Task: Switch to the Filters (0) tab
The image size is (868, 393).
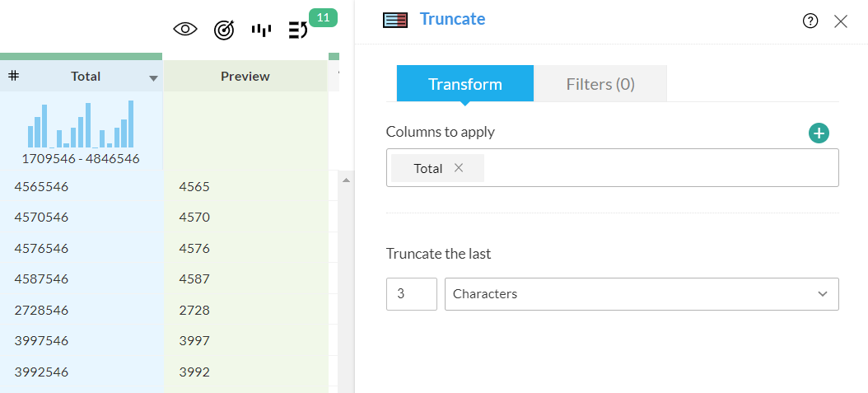Action: pos(600,84)
